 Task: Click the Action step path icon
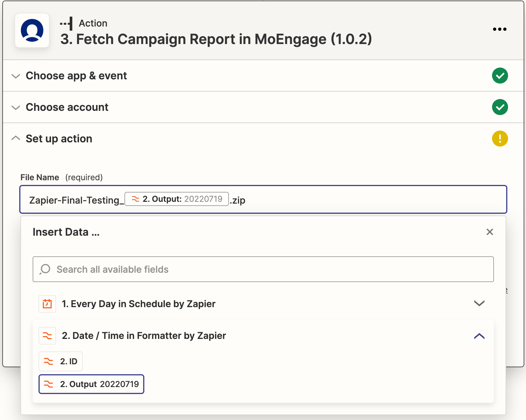pyautogui.click(x=66, y=23)
